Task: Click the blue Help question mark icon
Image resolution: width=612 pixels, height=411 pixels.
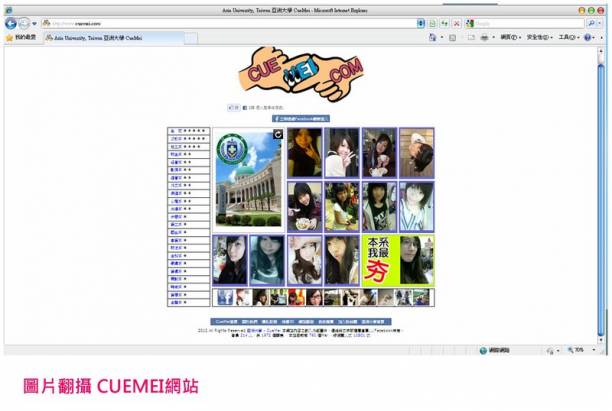Action: point(587,37)
